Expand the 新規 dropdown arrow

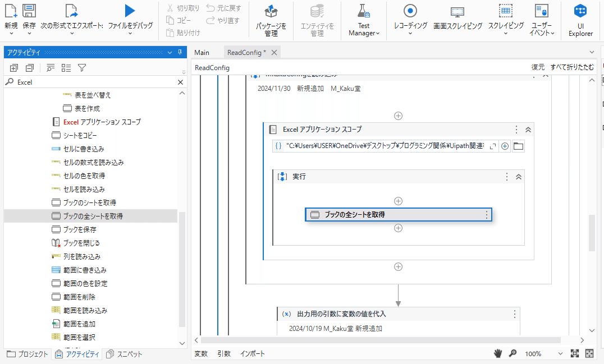pyautogui.click(x=11, y=34)
